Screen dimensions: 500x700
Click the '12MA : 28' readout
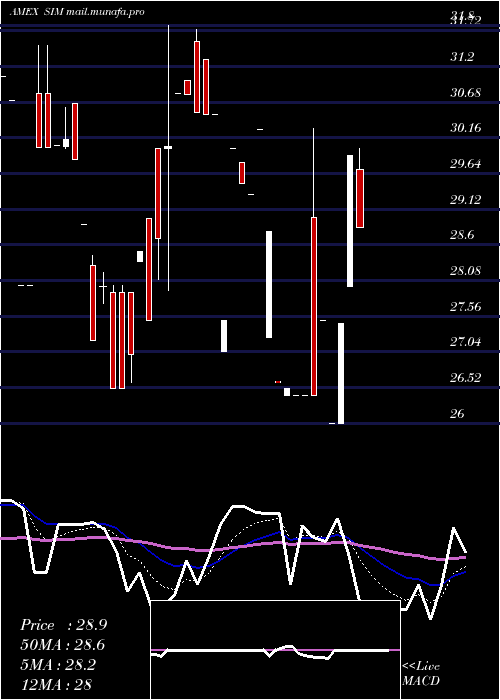tap(56, 684)
